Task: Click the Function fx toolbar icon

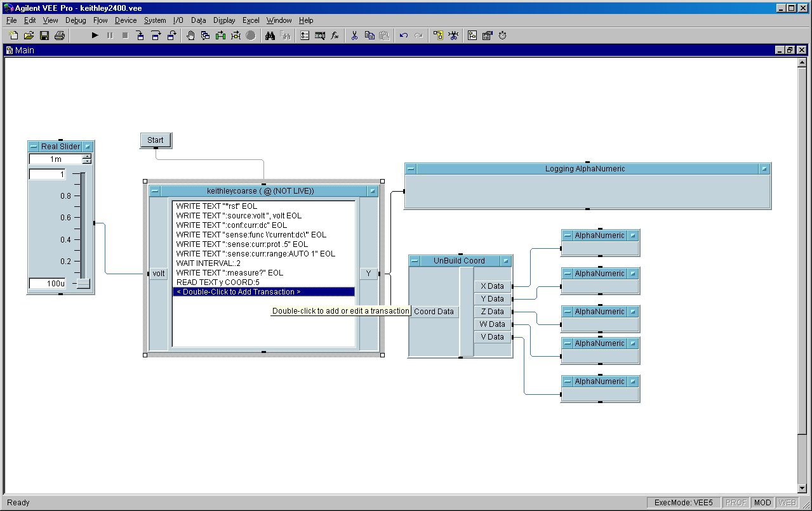Action: [x=335, y=36]
